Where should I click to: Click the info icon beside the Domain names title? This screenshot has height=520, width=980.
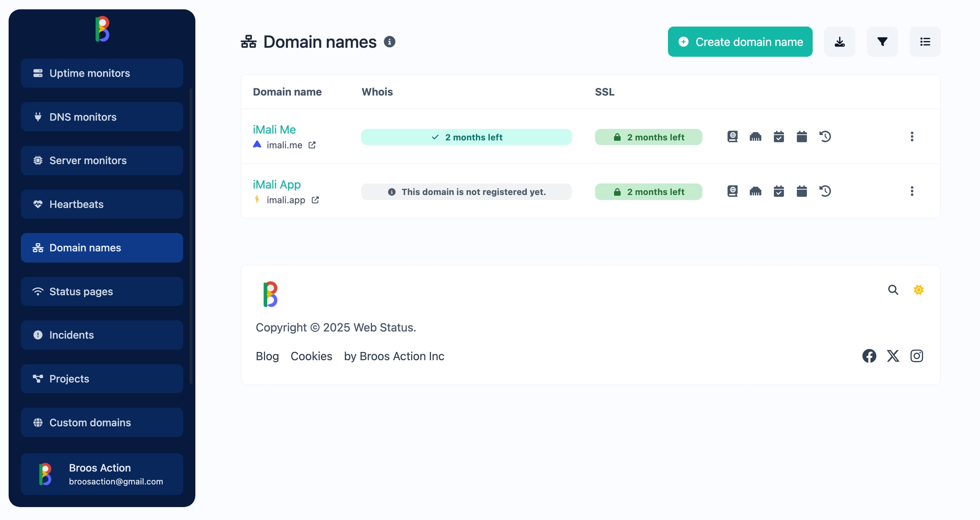[x=389, y=41]
